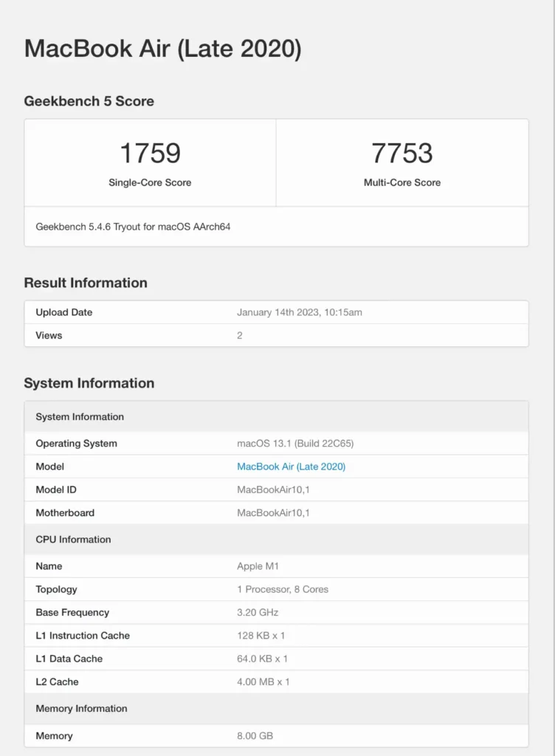This screenshot has width=555, height=756.
Task: Click the Upload Date label
Action: point(64,312)
